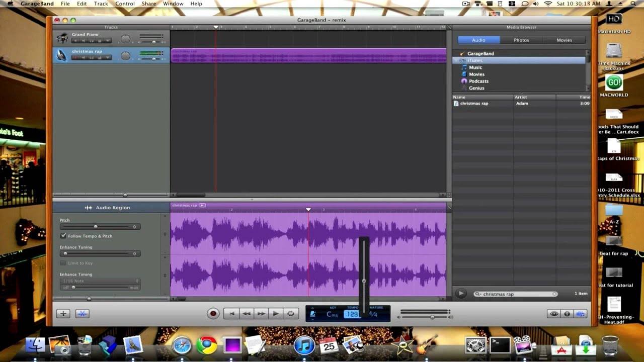
Task: Open the C maj key selector
Action: pos(333,314)
